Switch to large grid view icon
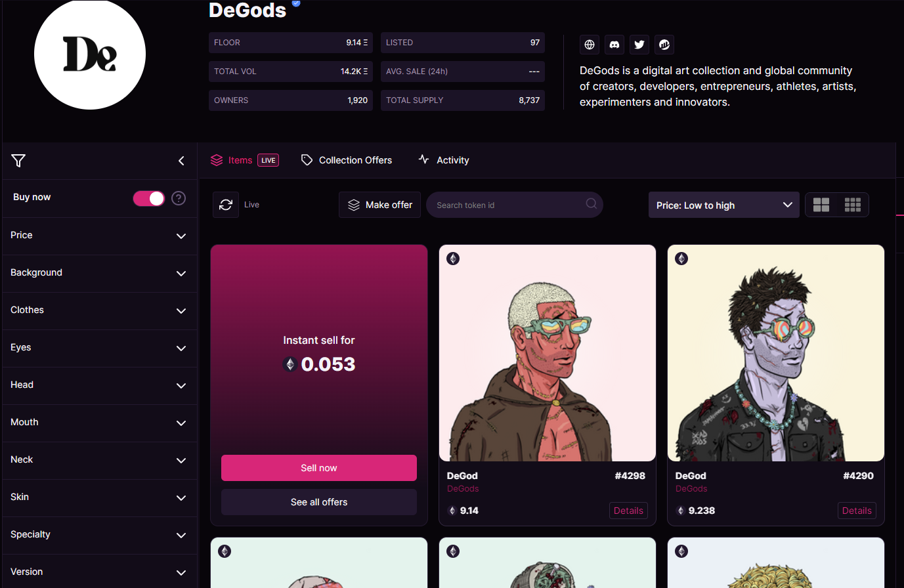Image resolution: width=904 pixels, height=588 pixels. (x=821, y=205)
